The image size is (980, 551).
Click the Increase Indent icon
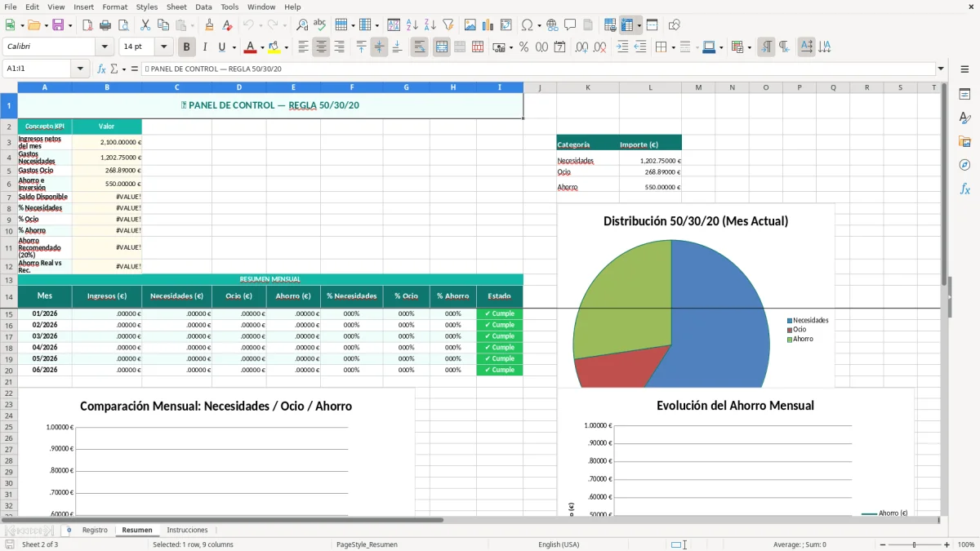[x=622, y=47]
